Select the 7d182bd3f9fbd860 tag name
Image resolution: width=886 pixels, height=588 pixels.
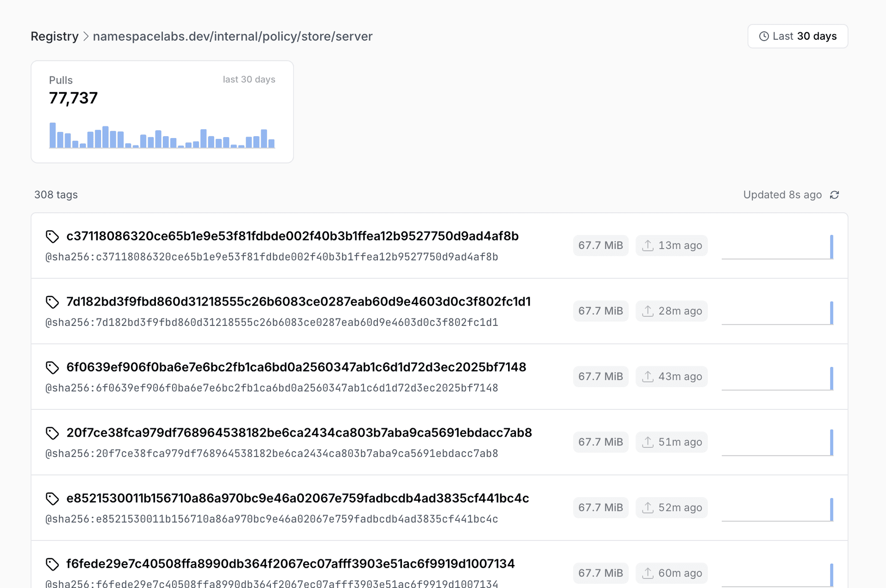(299, 301)
